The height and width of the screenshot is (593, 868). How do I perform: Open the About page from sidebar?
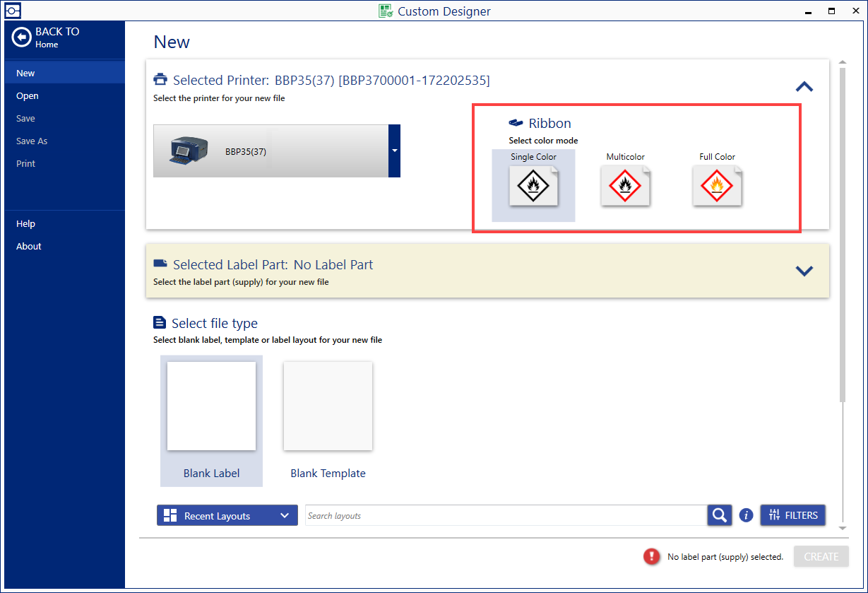point(29,246)
